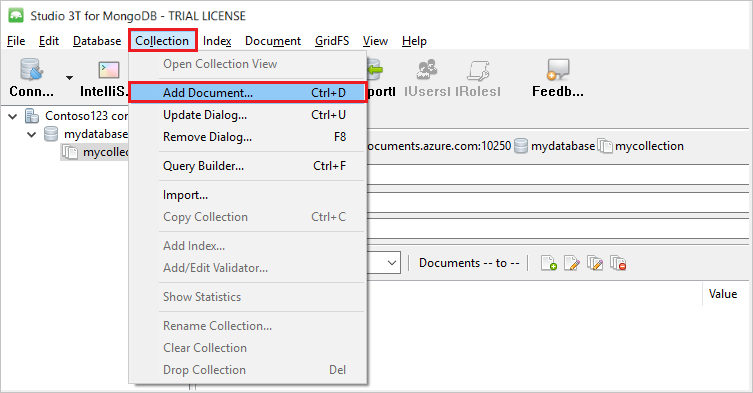Click Add/Edit Validator... menu entry
Image resolution: width=753 pixels, height=393 pixels.
click(248, 268)
